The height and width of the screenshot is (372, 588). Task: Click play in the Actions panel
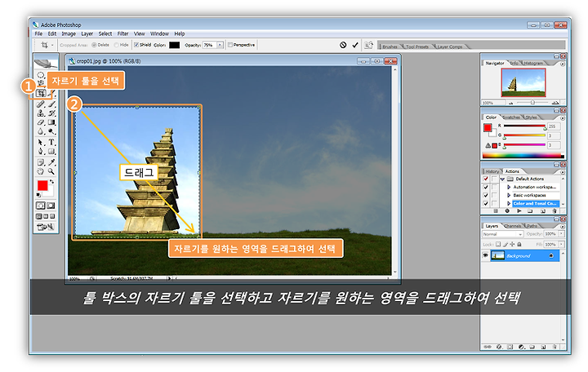519,211
